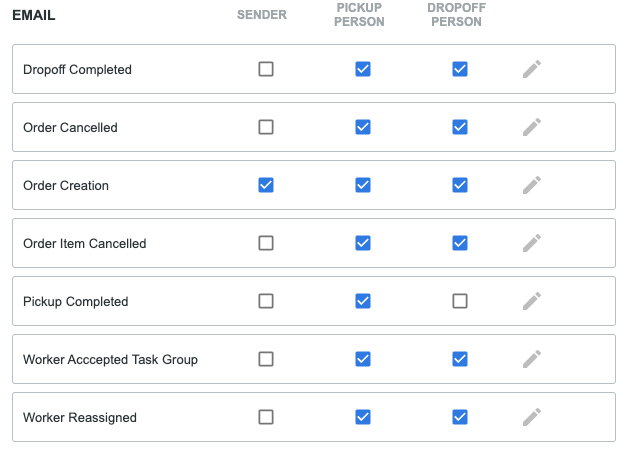This screenshot has height=453, width=625.
Task: Open the edit pencil for Order Creation
Action: (532, 185)
